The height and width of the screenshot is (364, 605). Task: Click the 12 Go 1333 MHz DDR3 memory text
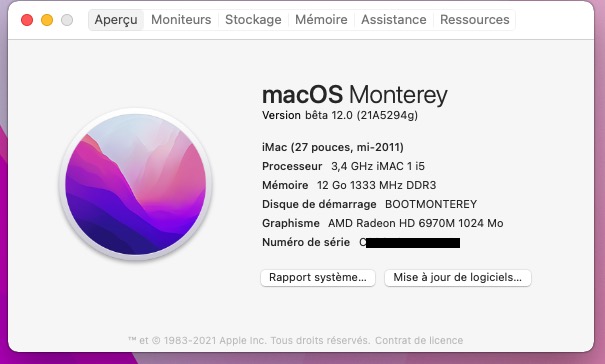[x=376, y=185]
